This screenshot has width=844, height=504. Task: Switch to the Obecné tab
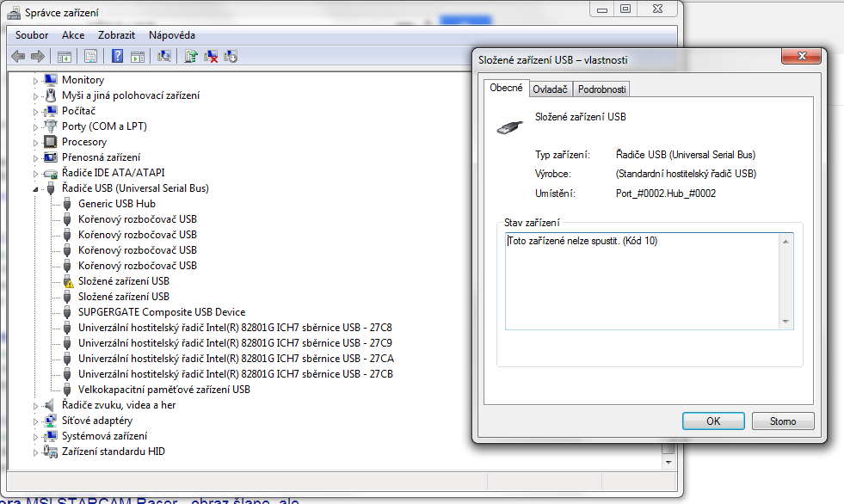coord(506,88)
